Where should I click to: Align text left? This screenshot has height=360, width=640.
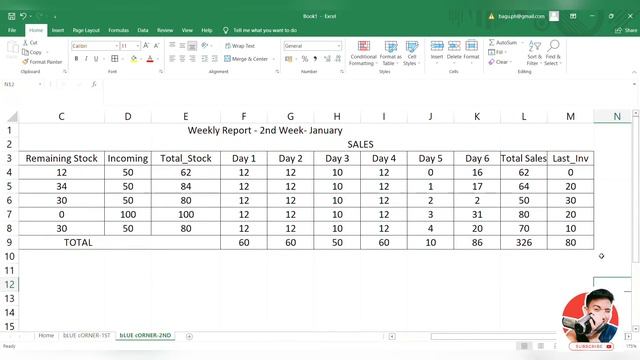tap(172, 59)
